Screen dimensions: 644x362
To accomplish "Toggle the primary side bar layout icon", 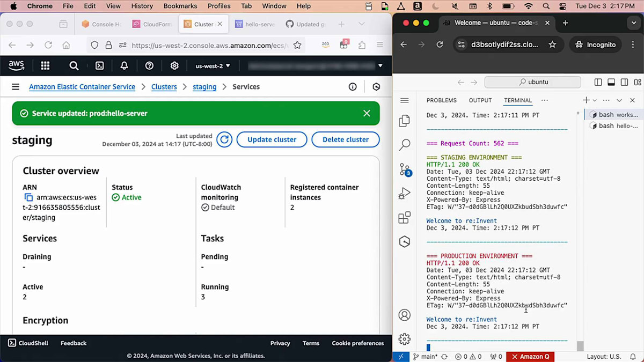I will (598, 82).
